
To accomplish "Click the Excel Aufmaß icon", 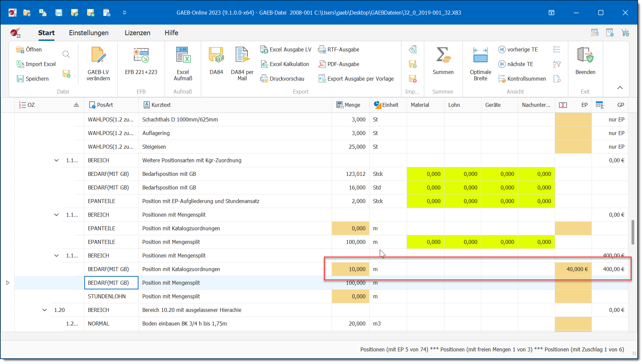I will point(183,55).
